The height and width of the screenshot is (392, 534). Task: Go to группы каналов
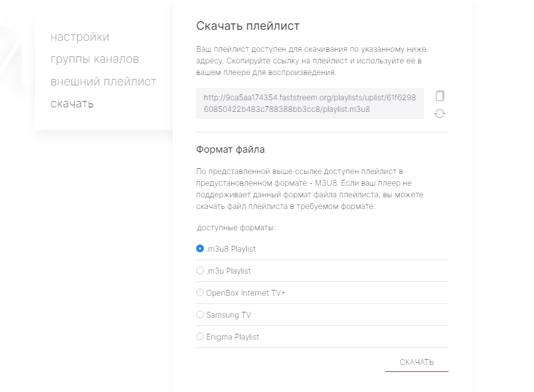pos(94,59)
